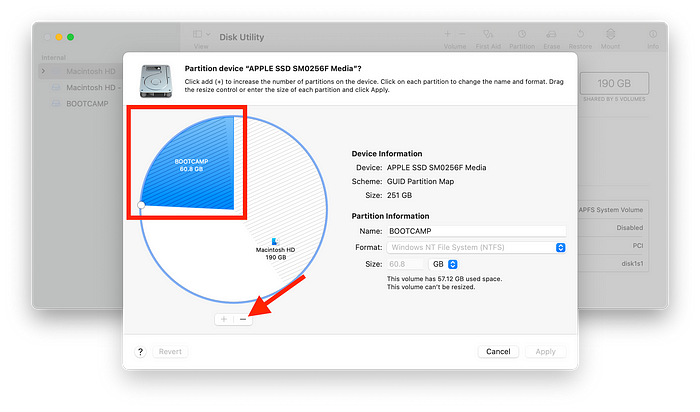Image resolution: width=700 pixels, height=412 pixels.
Task: Click the Revert button
Action: pyautogui.click(x=170, y=352)
